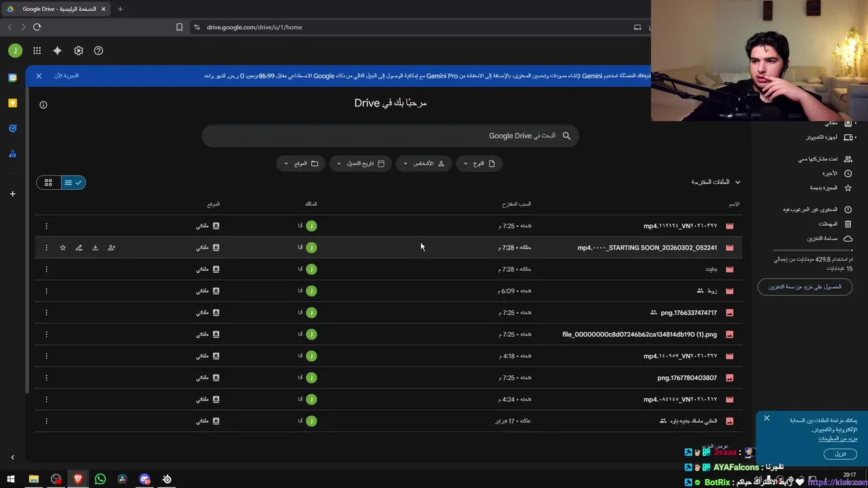Open the help question-mark menu
This screenshot has height=488, width=868.
point(98,51)
